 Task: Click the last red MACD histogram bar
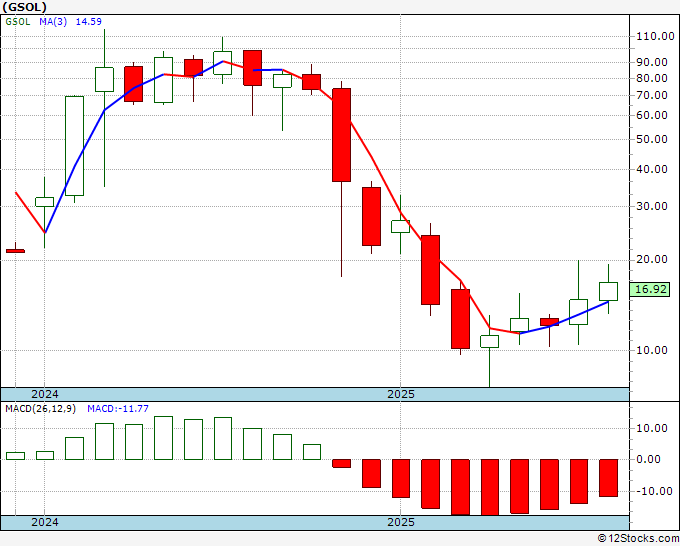(608, 478)
